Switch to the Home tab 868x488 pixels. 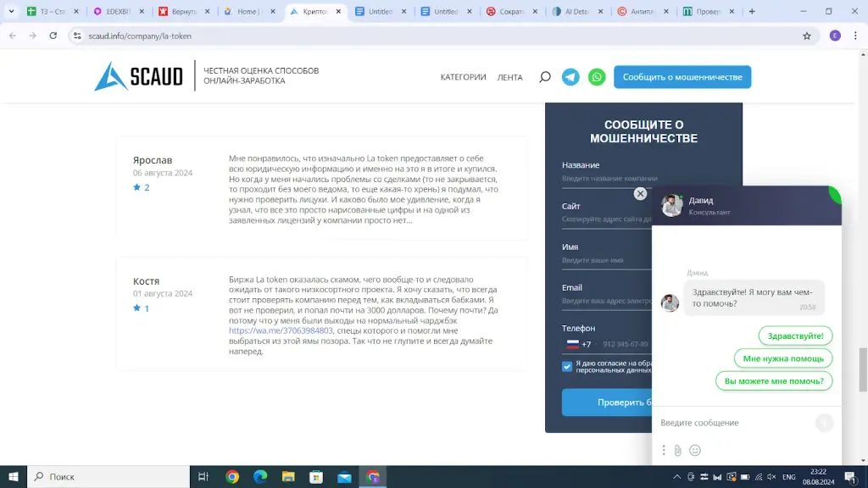click(x=249, y=11)
